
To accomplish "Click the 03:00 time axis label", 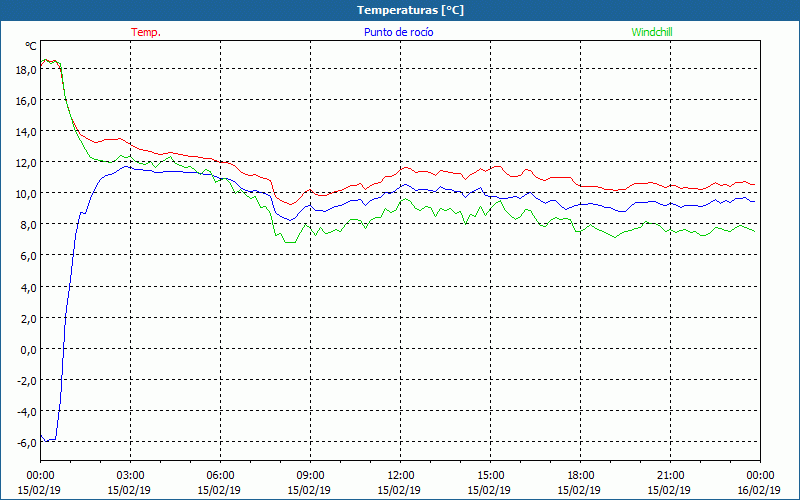I will [130, 476].
